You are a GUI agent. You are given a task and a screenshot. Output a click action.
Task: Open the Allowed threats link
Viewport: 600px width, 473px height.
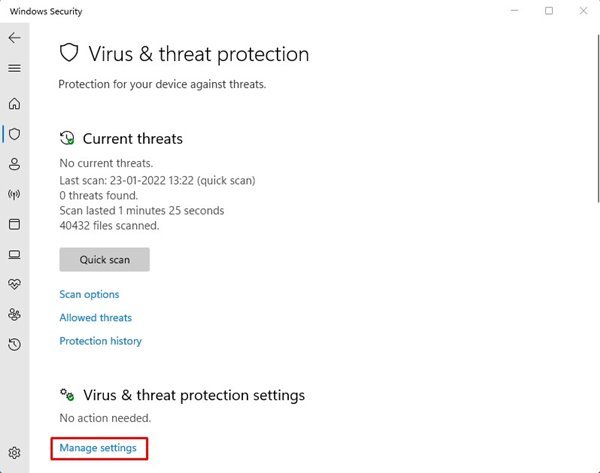tap(96, 318)
